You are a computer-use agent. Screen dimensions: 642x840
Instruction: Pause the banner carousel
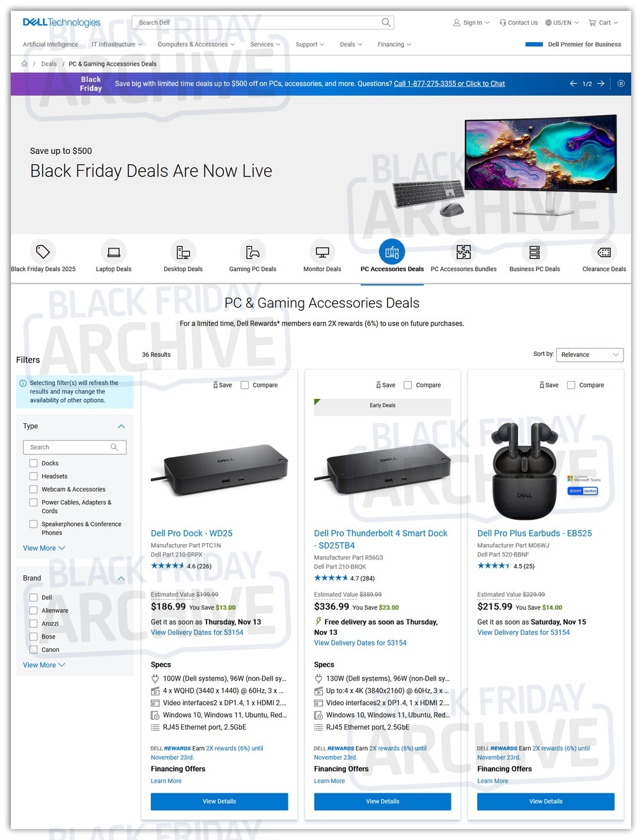coord(620,84)
